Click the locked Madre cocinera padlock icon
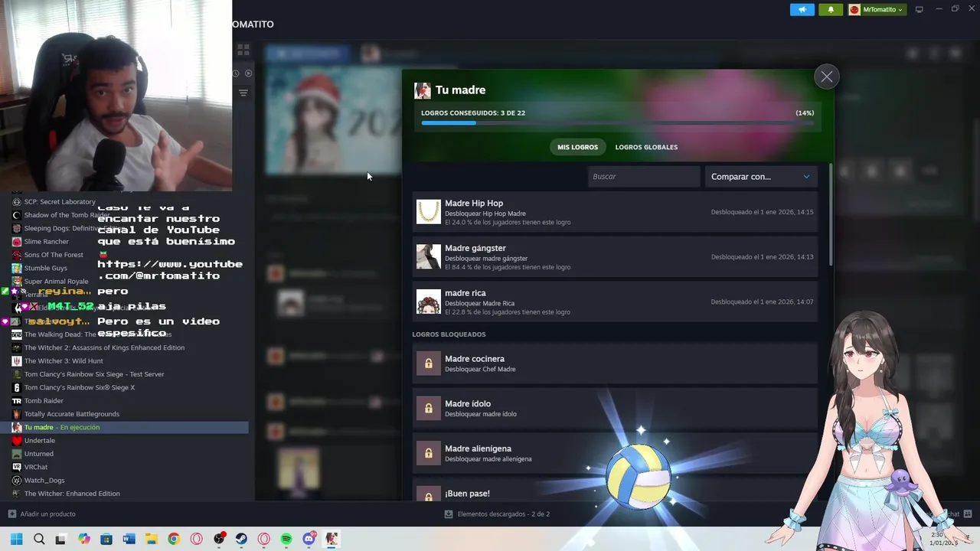 [429, 364]
